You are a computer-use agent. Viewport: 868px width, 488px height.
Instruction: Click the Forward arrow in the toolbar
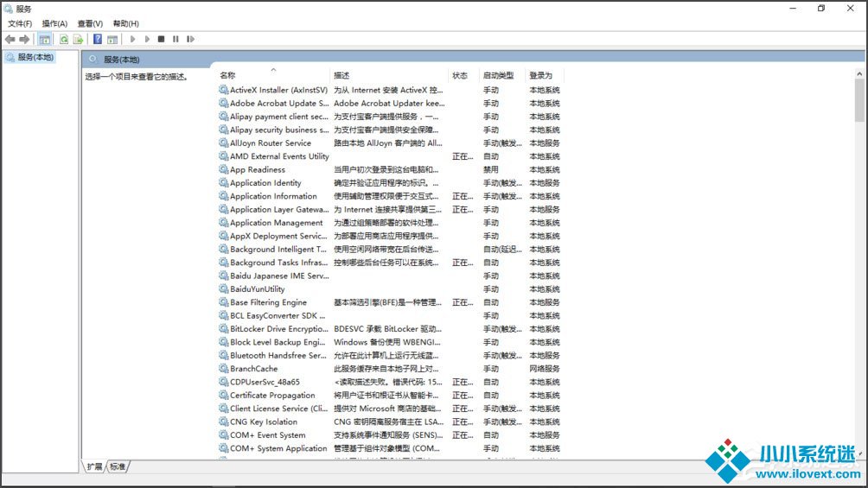[x=24, y=39]
